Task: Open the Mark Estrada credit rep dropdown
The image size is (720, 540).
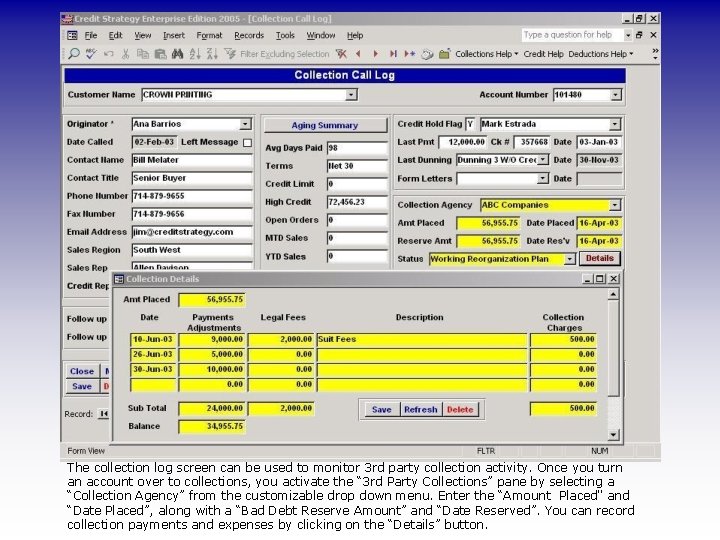Action: [x=615, y=124]
